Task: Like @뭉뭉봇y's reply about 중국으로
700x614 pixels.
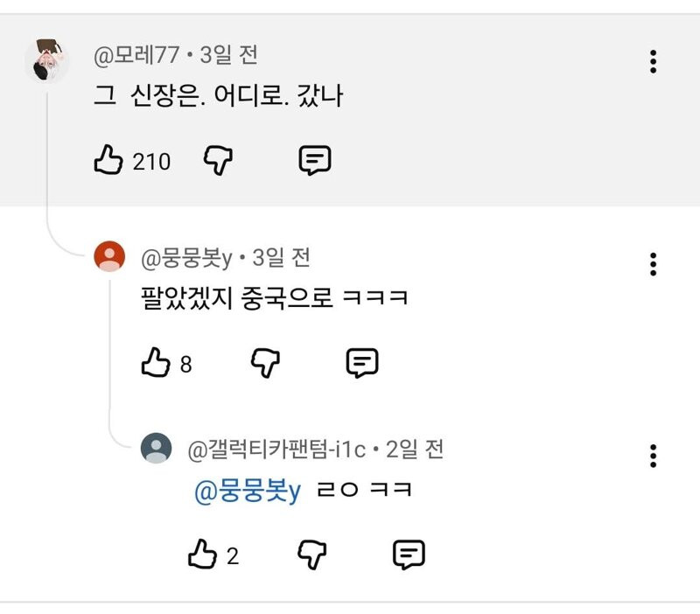Action: (155, 362)
